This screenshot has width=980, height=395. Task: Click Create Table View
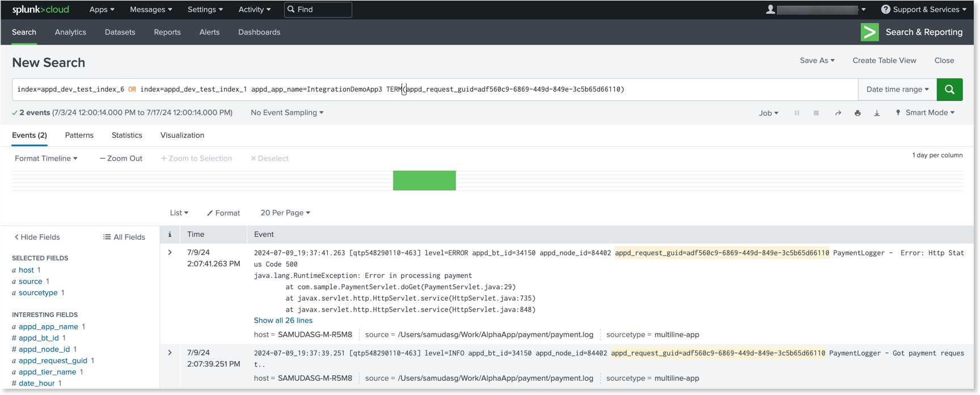pyautogui.click(x=884, y=61)
